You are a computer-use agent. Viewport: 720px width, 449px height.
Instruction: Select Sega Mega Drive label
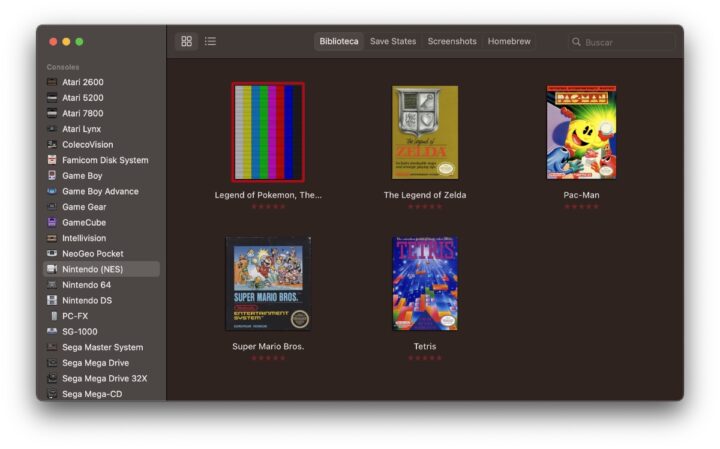96,363
